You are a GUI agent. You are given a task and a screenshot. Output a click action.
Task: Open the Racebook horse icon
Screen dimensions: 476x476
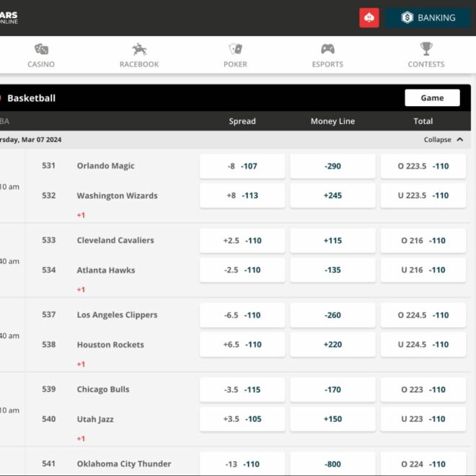[139, 49]
